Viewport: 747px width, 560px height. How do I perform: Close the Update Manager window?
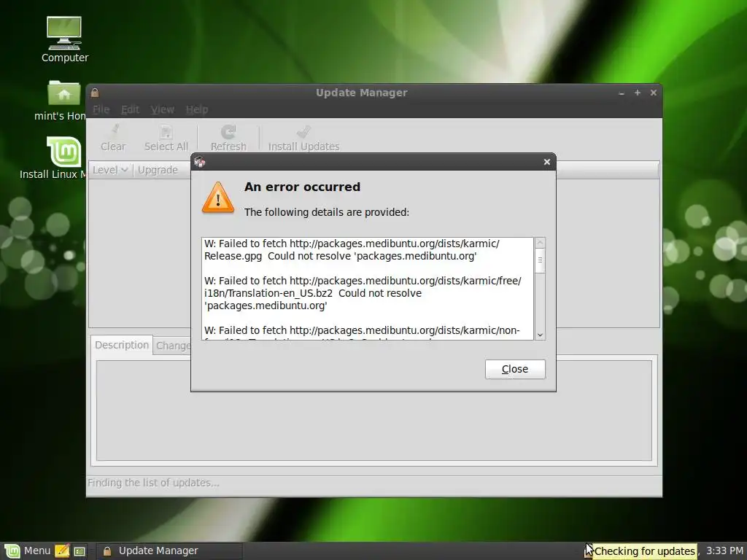point(654,93)
